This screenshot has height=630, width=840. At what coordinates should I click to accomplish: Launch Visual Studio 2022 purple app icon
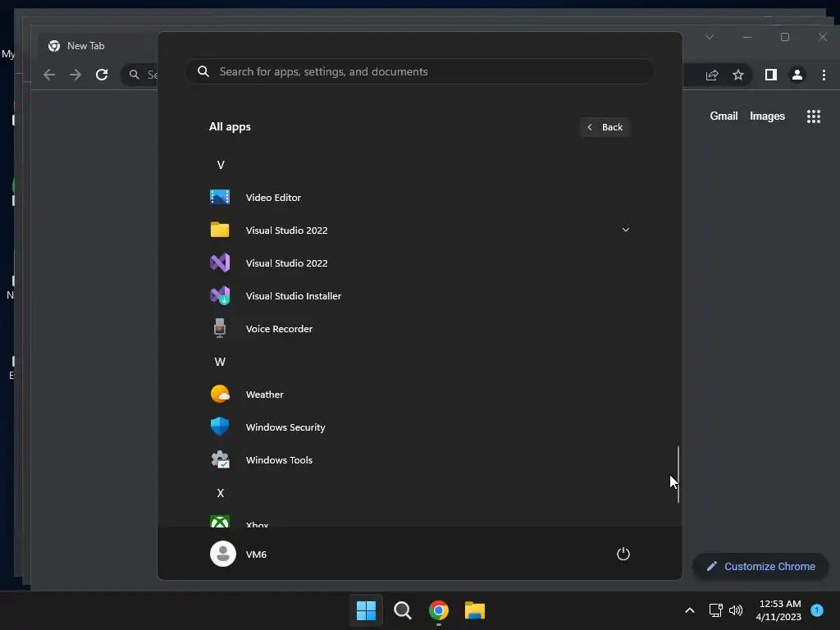[x=220, y=262]
